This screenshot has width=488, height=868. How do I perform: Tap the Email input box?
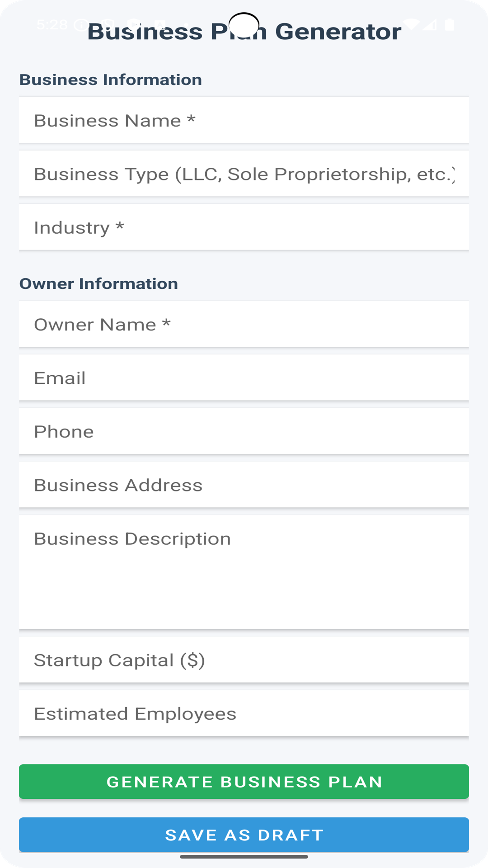pos(244,378)
